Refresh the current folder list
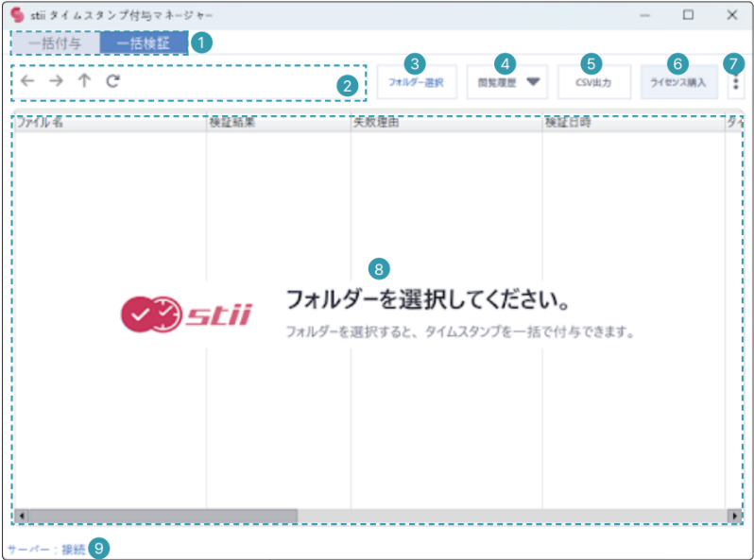The width and height of the screenshot is (754, 560). tap(112, 81)
